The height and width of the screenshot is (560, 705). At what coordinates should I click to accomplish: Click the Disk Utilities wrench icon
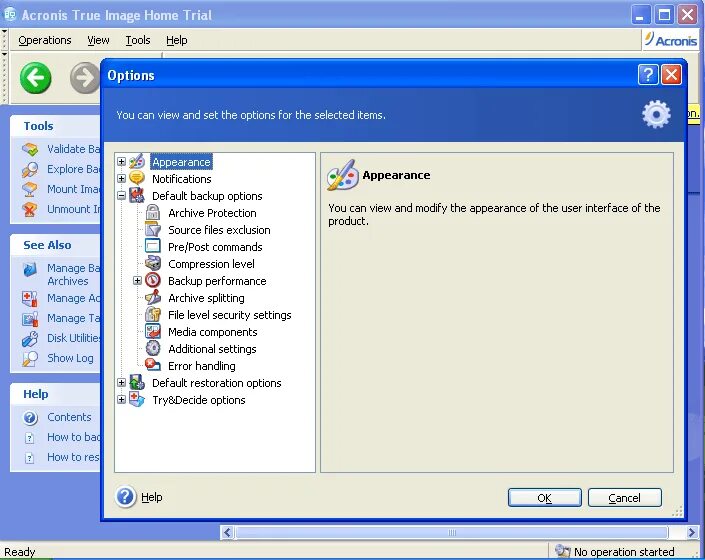tap(30, 338)
